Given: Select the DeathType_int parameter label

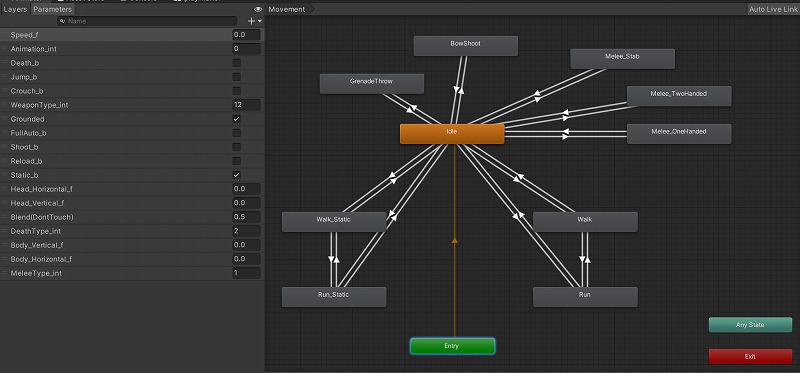Looking at the screenshot, I should pyautogui.click(x=36, y=231).
